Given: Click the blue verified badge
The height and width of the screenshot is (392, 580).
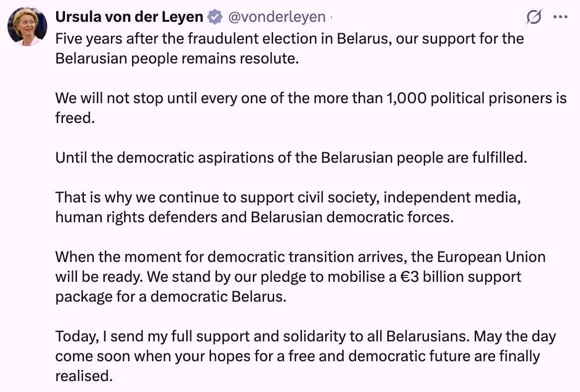Looking at the screenshot, I should point(215,17).
